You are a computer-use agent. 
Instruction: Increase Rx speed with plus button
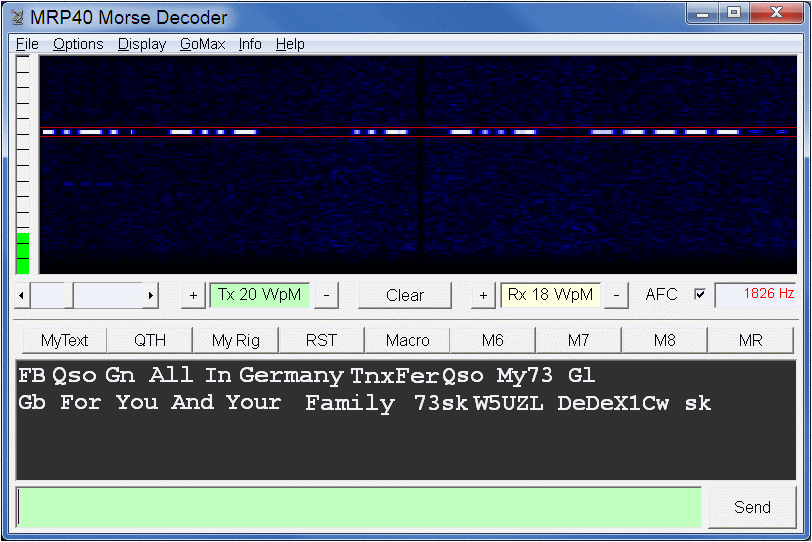(x=484, y=295)
